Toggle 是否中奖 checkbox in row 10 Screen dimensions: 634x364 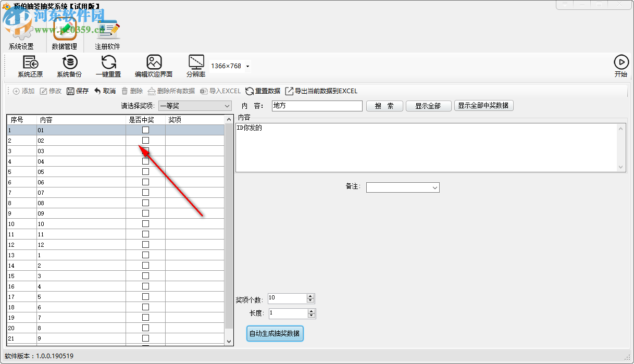(145, 224)
